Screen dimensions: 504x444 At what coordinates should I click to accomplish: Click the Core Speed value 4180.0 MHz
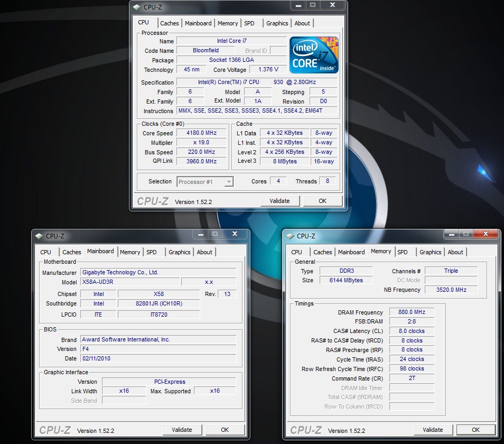(201, 133)
